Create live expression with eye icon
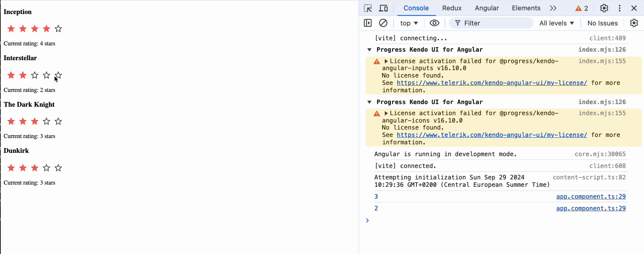Screen dimensions: 644x254 [x=434, y=23]
